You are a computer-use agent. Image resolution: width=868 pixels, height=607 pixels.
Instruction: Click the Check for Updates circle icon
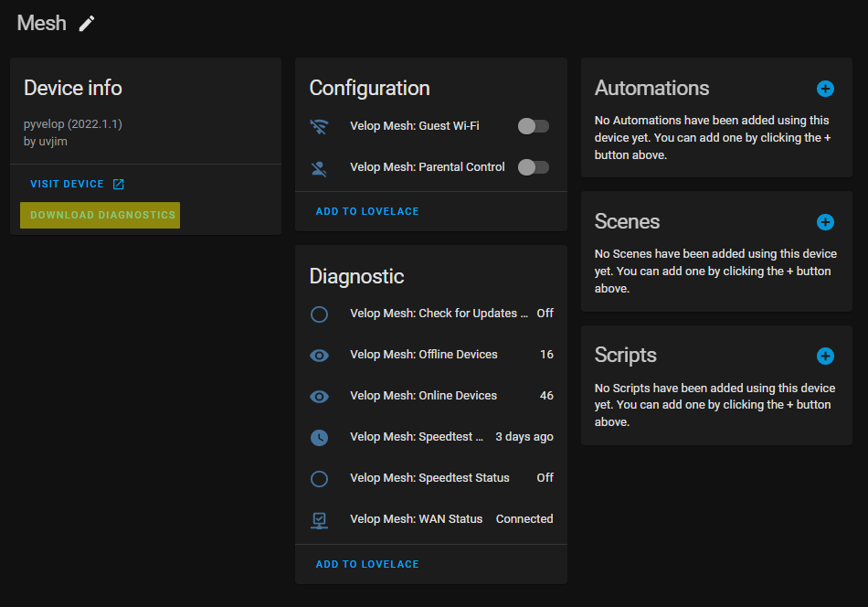click(319, 314)
